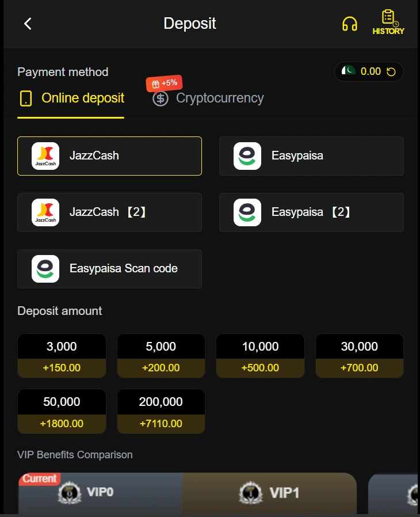Select JazzCash payment method
The image size is (420, 517).
[x=109, y=156]
